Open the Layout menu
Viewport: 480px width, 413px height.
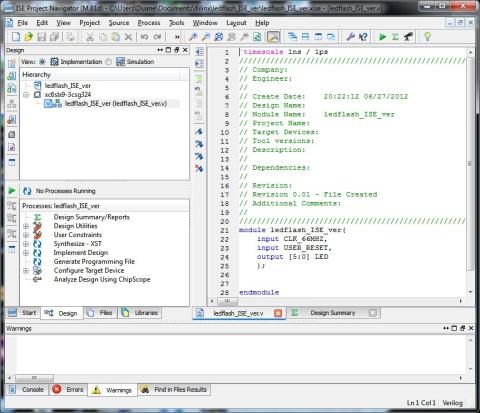click(236, 23)
